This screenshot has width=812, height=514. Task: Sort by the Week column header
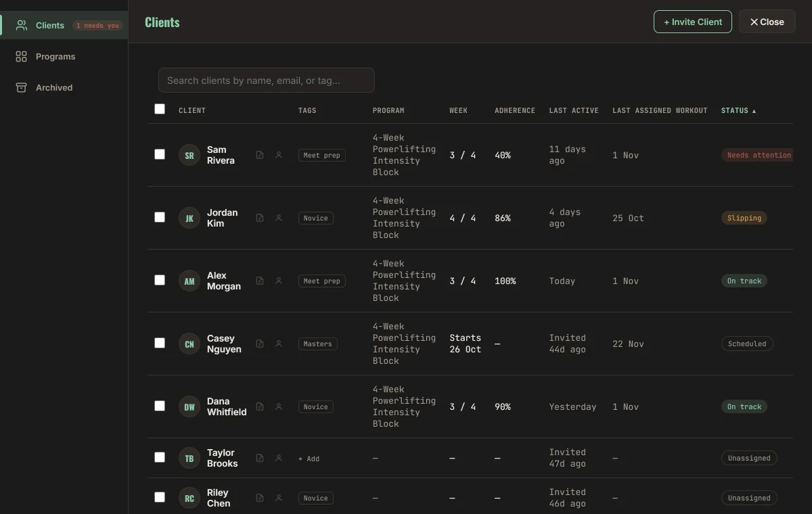click(x=459, y=110)
